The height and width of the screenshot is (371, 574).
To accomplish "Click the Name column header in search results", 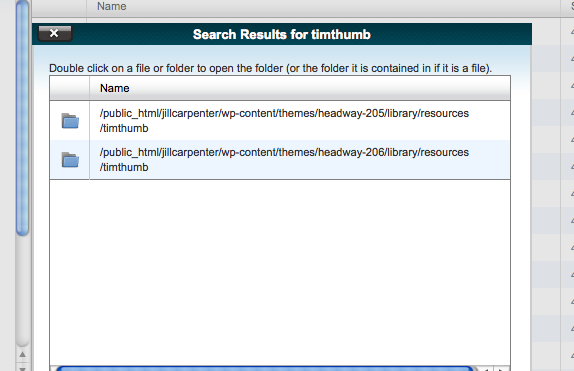I will coord(115,88).
